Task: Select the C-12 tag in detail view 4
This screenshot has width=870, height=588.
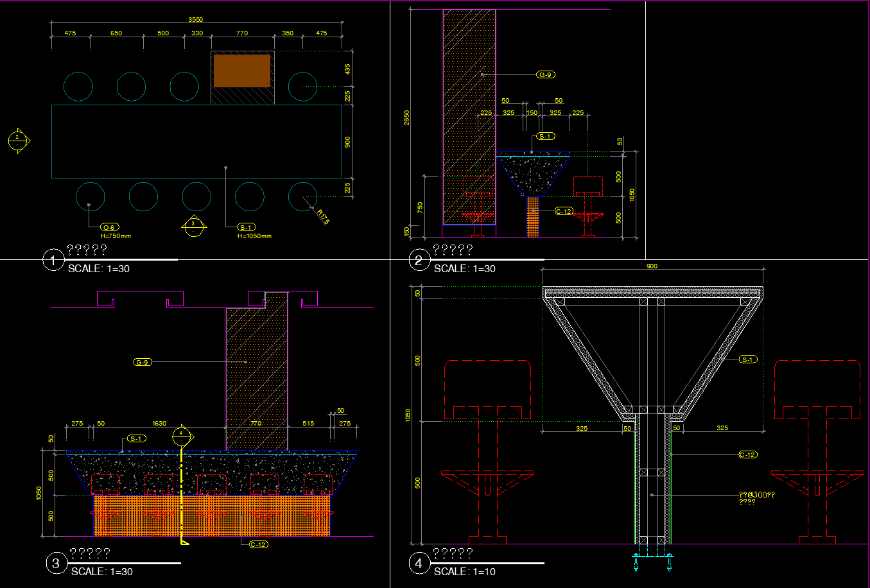Action: click(x=747, y=454)
